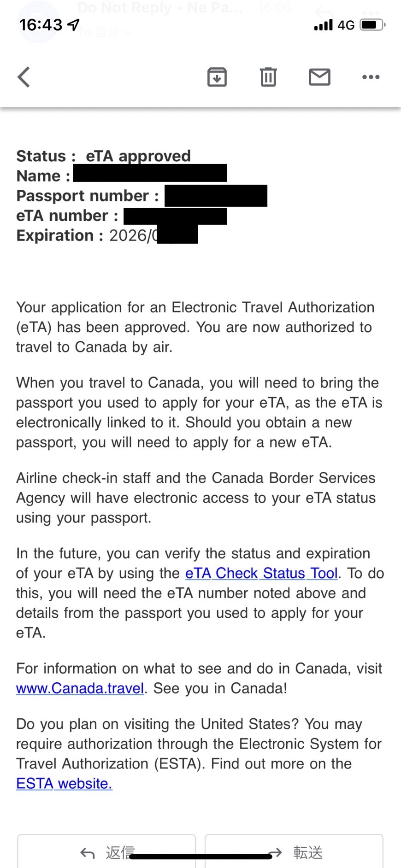Tap the faded 'Do Not Reply' sender name
This screenshot has width=401, height=868.
coord(159,7)
